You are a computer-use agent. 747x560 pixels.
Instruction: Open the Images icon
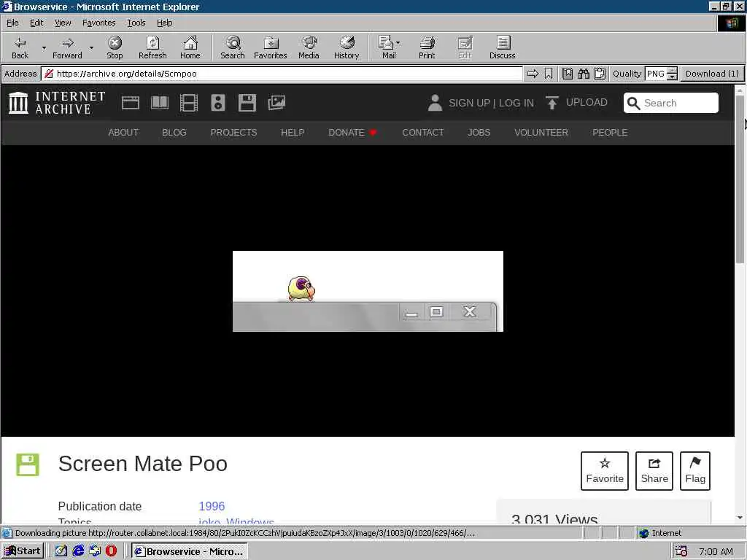coord(276,103)
